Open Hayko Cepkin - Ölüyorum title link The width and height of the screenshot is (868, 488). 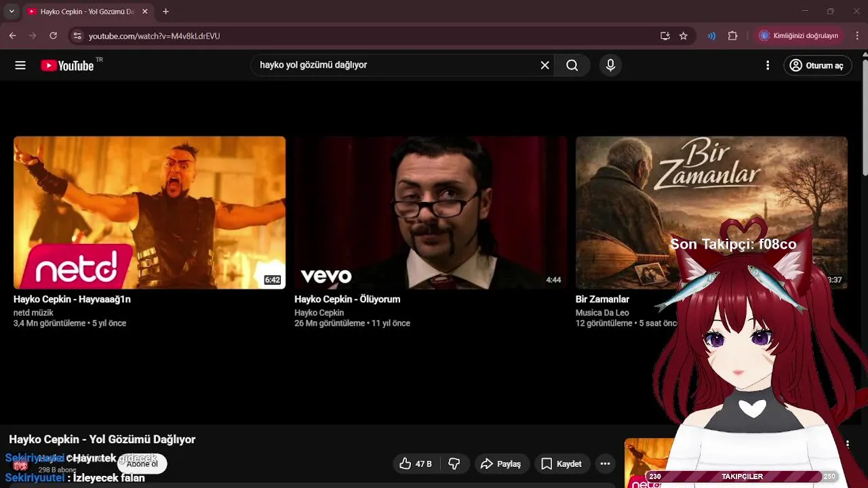tap(347, 299)
